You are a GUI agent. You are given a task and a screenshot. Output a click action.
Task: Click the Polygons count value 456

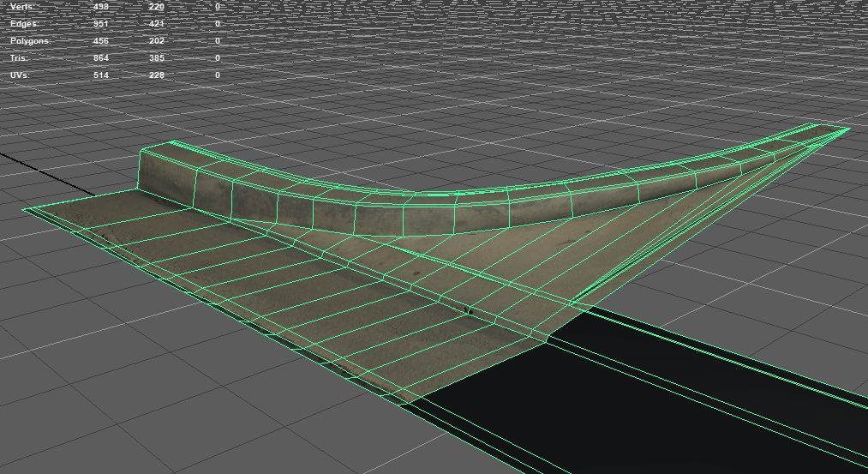pos(101,41)
